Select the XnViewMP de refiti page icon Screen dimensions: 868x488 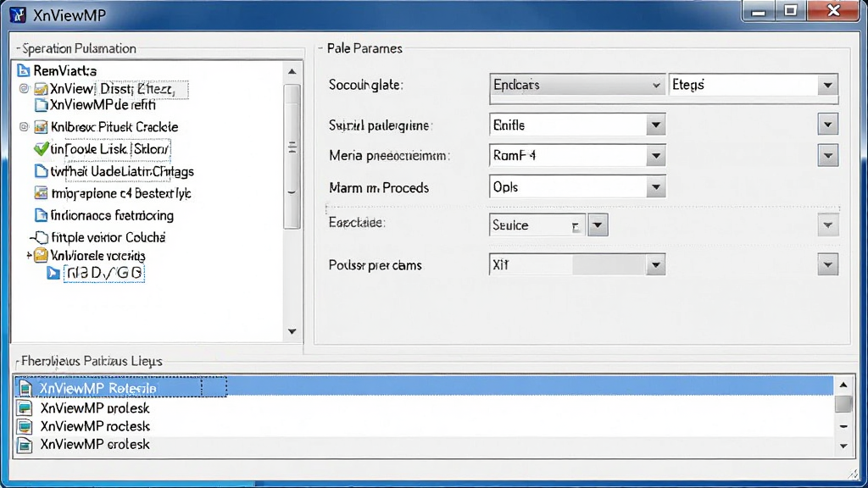point(41,104)
